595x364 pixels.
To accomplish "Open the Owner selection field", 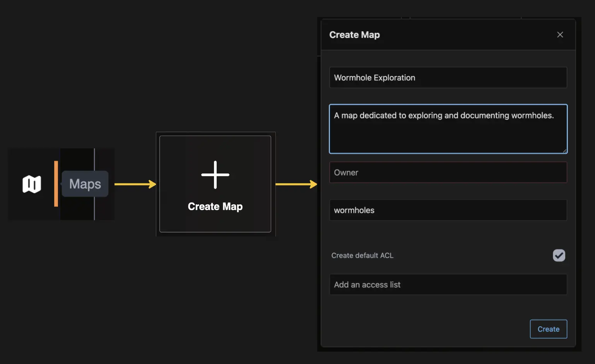I will 448,172.
